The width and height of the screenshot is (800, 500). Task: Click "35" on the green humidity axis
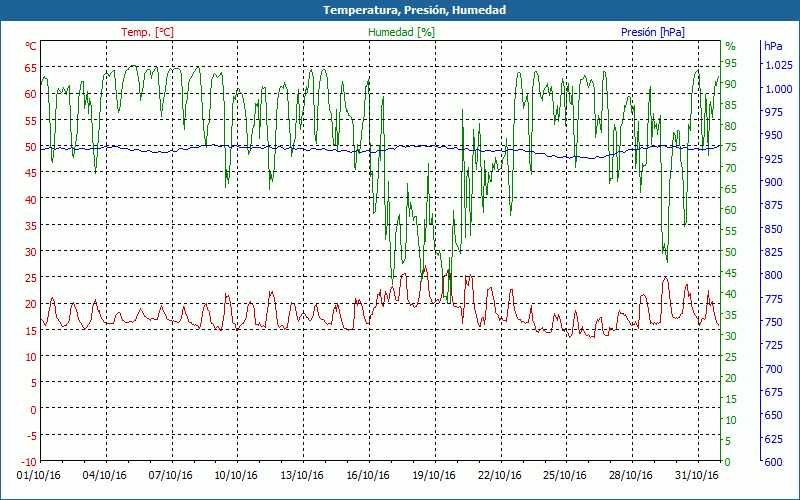click(x=731, y=315)
